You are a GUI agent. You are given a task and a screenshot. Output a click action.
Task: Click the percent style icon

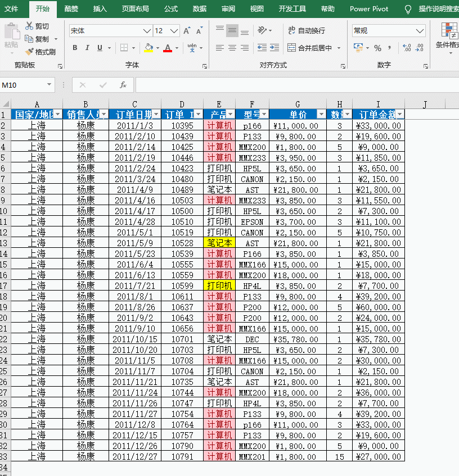click(377, 48)
